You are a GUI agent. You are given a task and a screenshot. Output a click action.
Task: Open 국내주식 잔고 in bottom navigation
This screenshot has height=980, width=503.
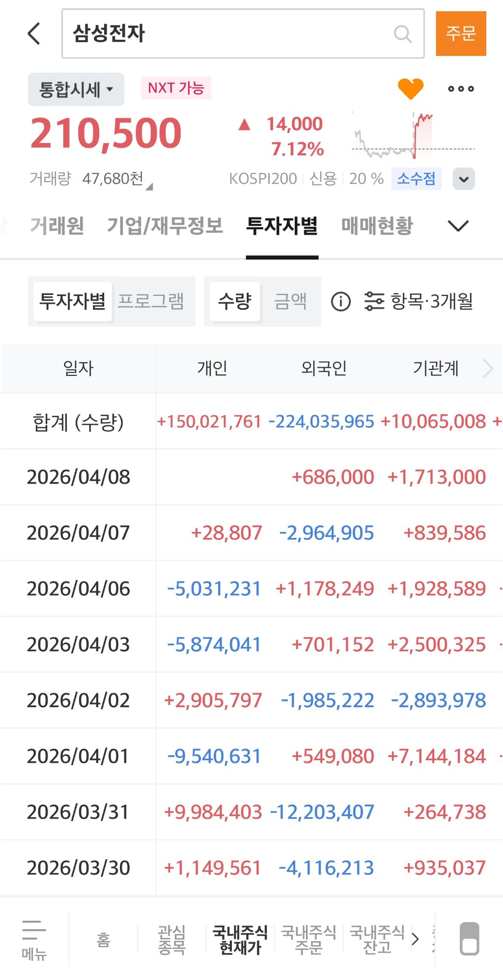point(377,939)
